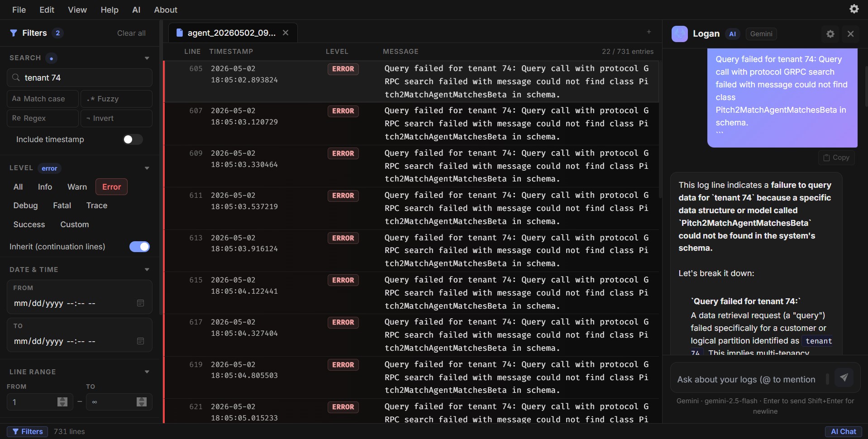Viewport: 868px width, 439px height.
Task: Select the Fatal level filter
Action: tap(62, 205)
